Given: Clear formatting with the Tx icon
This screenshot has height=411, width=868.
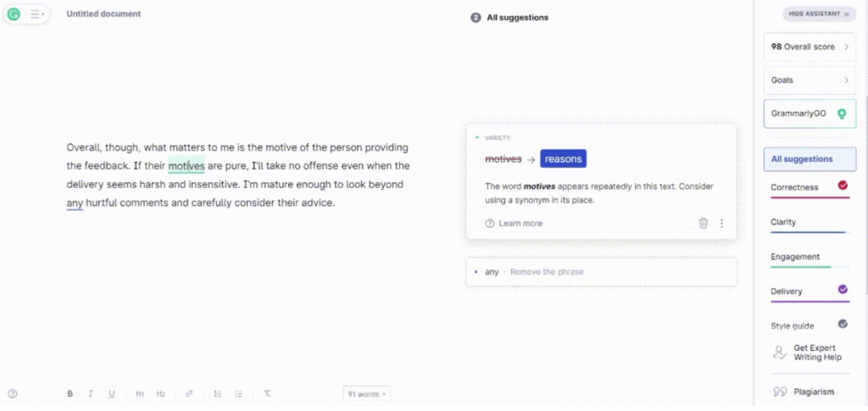Looking at the screenshot, I should point(267,394).
